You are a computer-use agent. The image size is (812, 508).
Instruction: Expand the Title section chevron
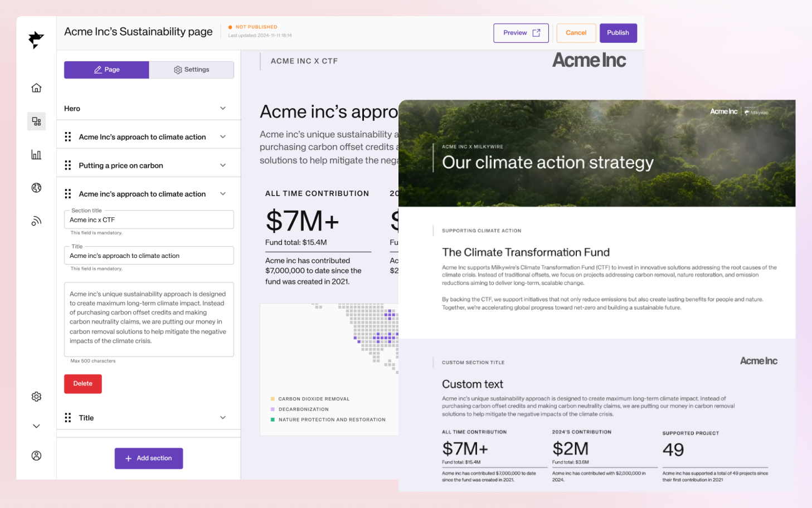(x=223, y=418)
